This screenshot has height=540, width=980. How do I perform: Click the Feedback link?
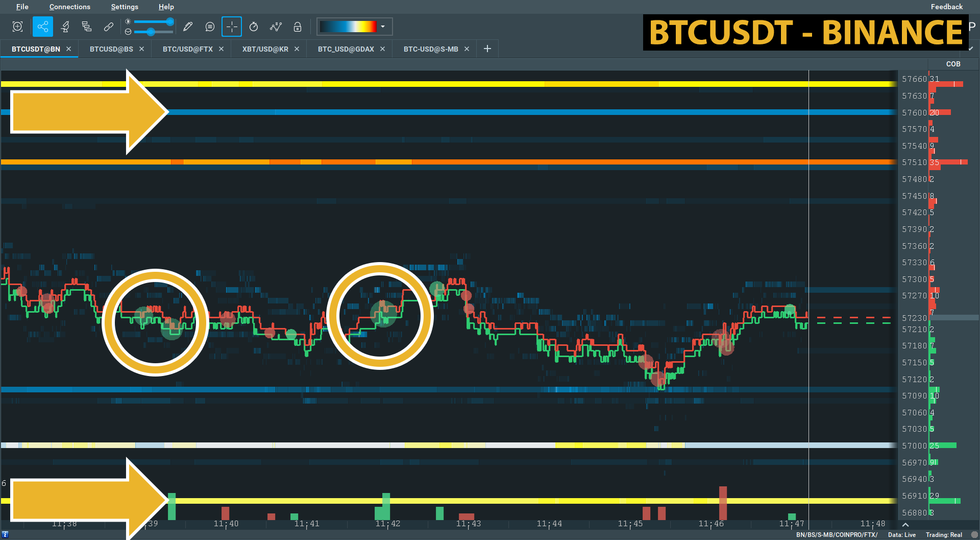(946, 7)
